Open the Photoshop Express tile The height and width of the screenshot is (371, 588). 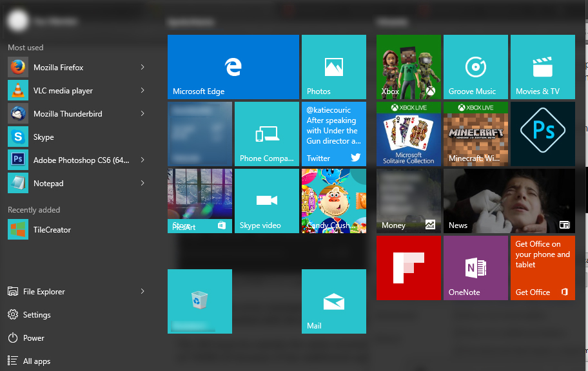(x=543, y=134)
